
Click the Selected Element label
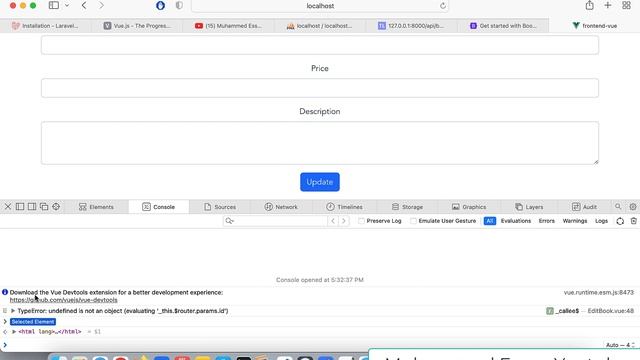coord(33,322)
